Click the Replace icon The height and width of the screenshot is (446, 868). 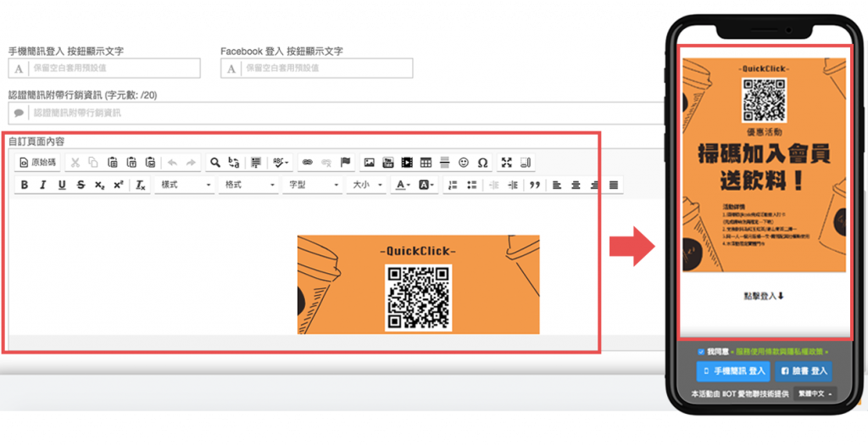pyautogui.click(x=234, y=162)
